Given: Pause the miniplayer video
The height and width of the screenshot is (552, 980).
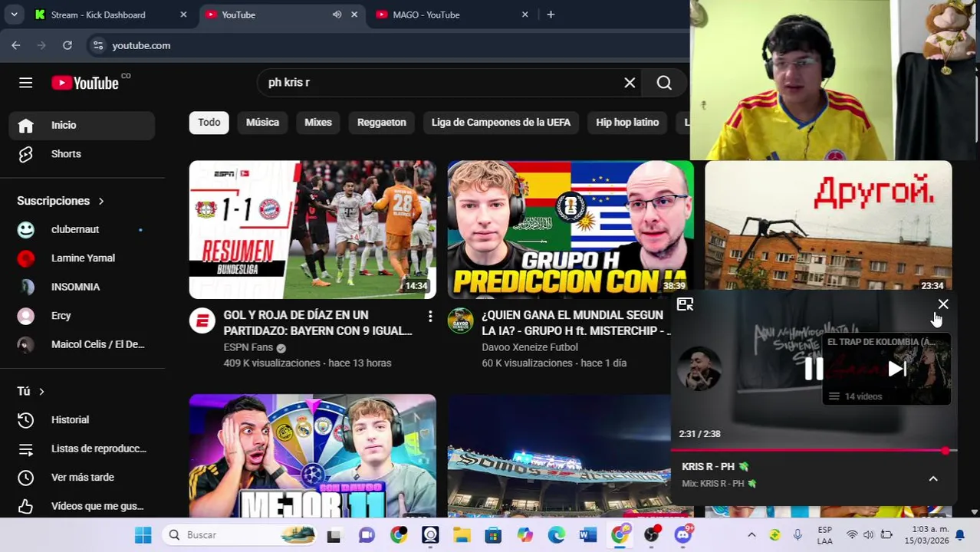Looking at the screenshot, I should tap(813, 370).
